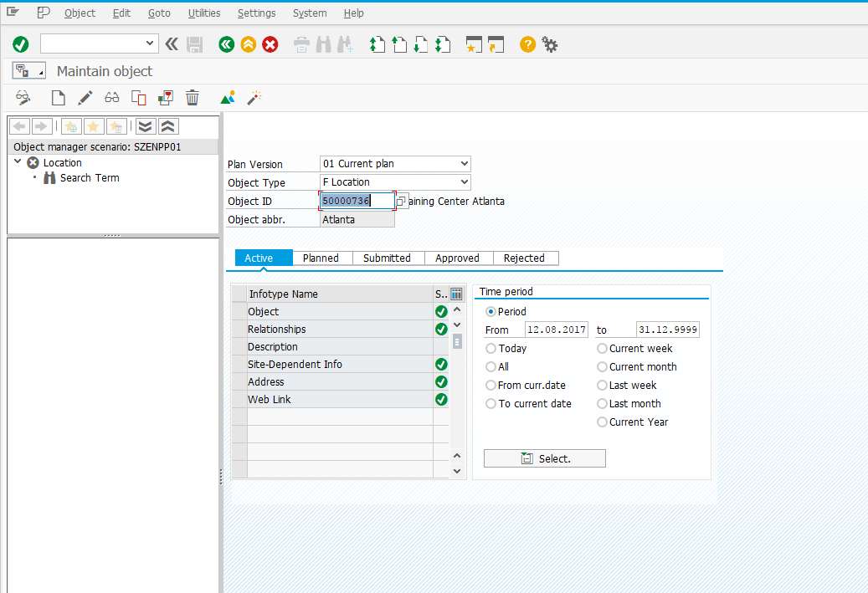The height and width of the screenshot is (593, 868).
Task: Click the Find binoculars icon
Action: pos(323,45)
